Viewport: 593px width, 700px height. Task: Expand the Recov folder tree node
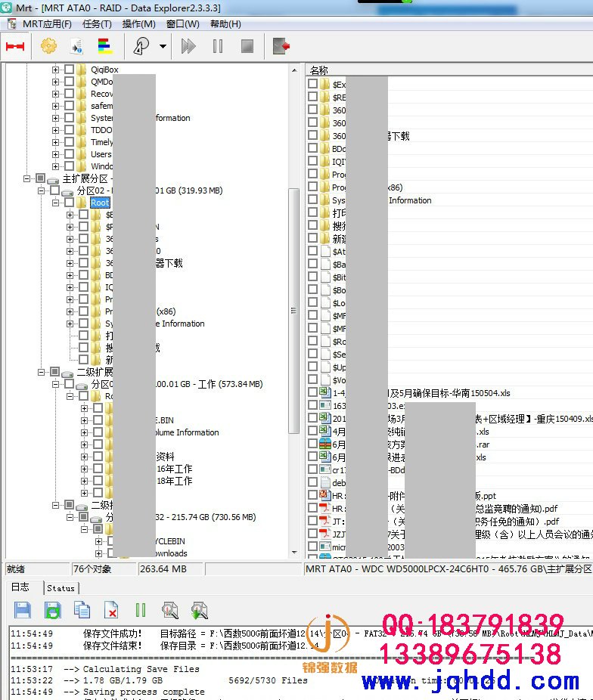(55, 94)
